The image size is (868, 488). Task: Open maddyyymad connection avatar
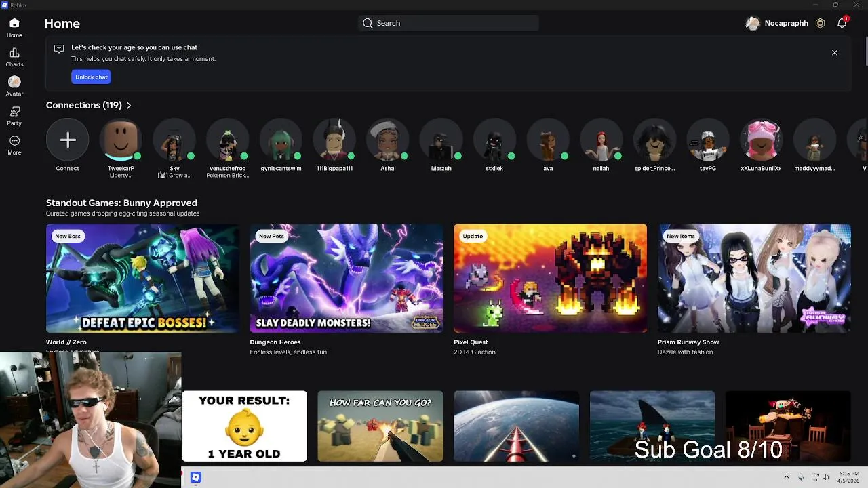(x=814, y=140)
